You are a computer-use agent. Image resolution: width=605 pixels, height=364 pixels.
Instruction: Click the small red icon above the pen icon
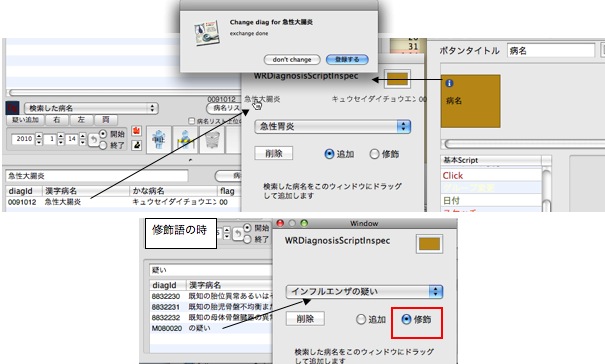coord(136,131)
